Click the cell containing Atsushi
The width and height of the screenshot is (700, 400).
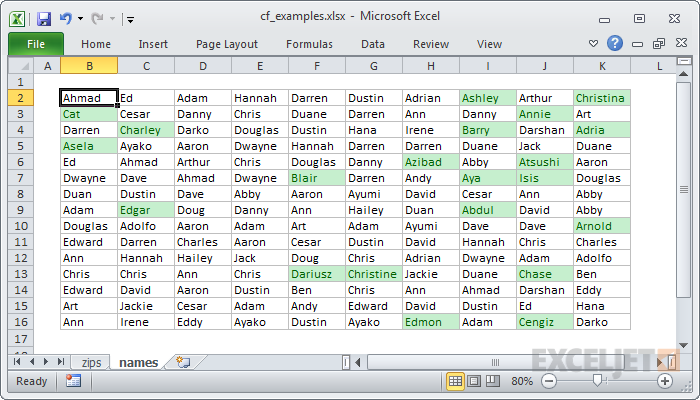(545, 162)
